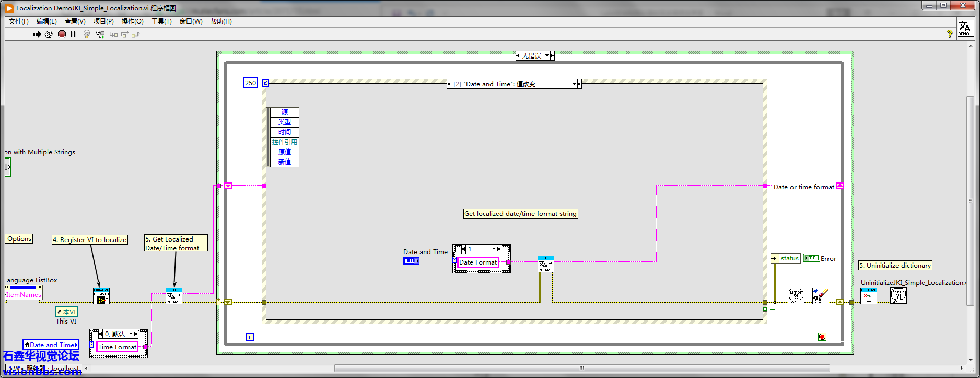Click the Register VI to localize node
This screenshot has height=378, width=980.
coord(101,296)
